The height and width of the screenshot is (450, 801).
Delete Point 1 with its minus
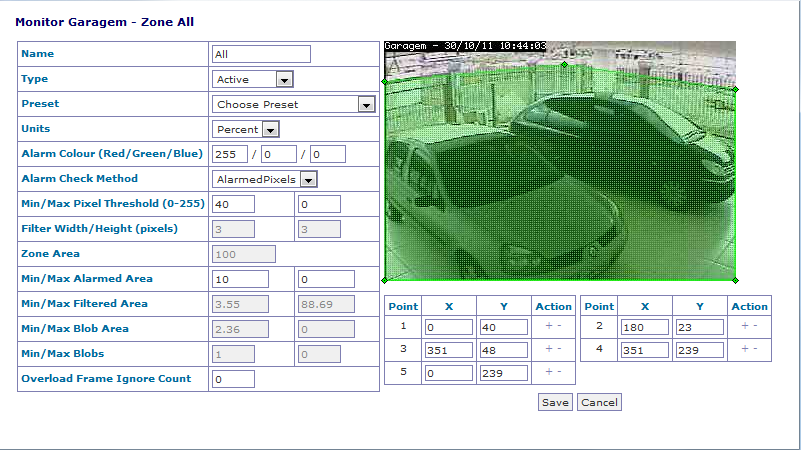[x=559, y=326]
